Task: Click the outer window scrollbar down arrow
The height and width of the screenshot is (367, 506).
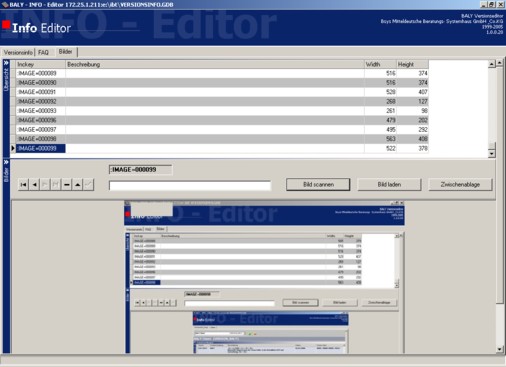Action: tap(500, 349)
